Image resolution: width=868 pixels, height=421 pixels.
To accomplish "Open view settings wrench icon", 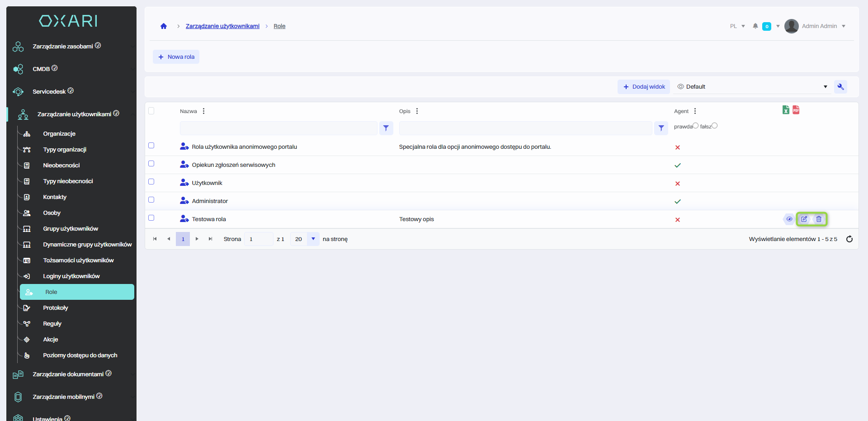I will tap(840, 87).
